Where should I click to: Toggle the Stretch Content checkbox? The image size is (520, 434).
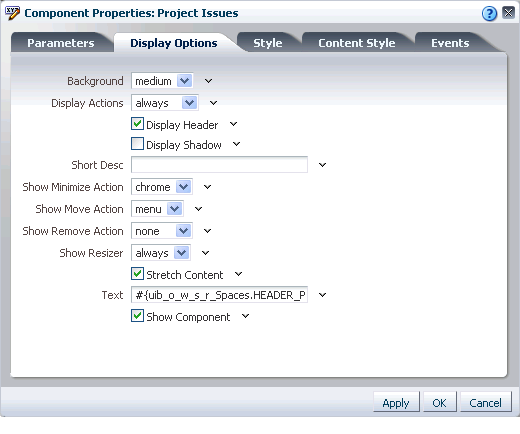(137, 274)
